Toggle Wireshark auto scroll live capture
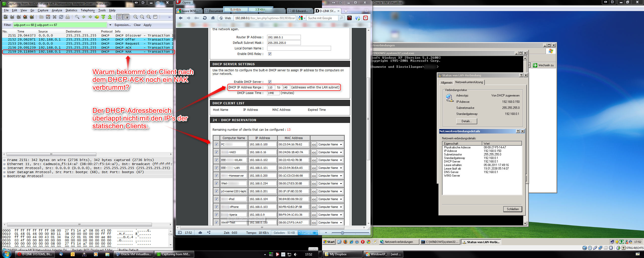Viewport: 644px width, 258px height. pos(126,17)
